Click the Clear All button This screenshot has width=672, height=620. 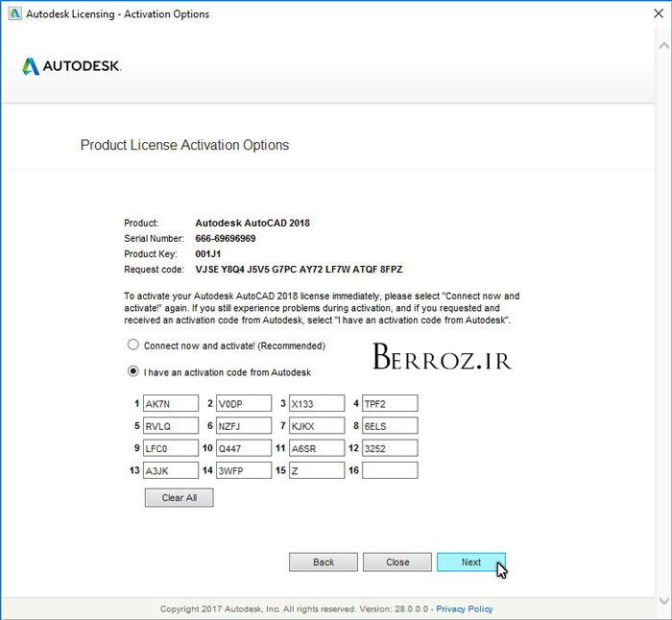click(180, 498)
